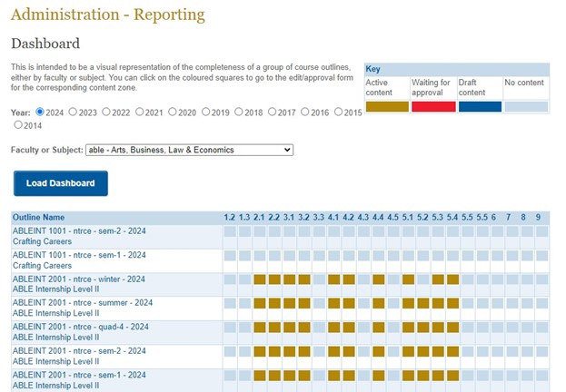The width and height of the screenshot is (566, 392).
Task: Open the Faculty or Subject dropdown
Action: click(189, 150)
